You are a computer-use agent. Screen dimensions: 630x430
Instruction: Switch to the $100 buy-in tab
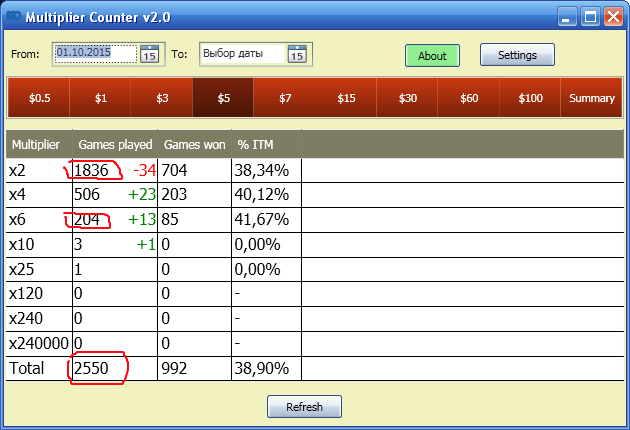coord(530,98)
